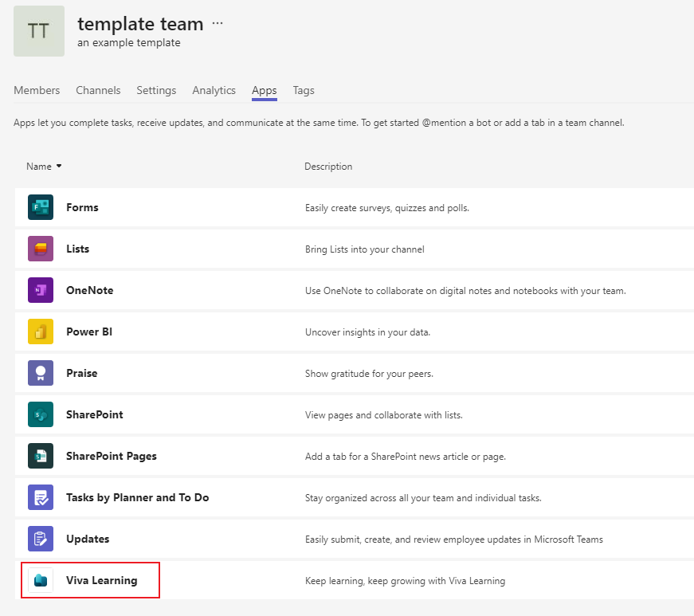Click the Viva Learning icon
This screenshot has width=694, height=616.
41,580
